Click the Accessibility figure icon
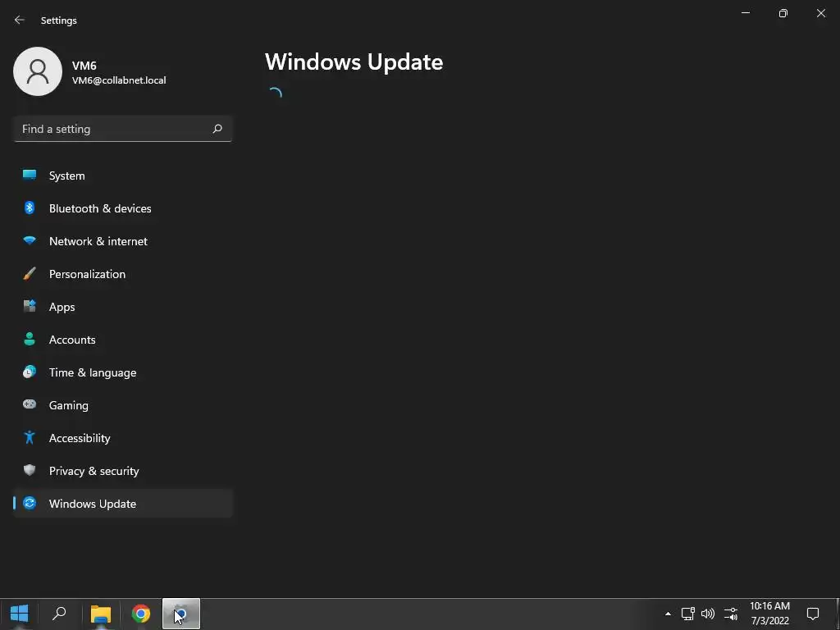Image resolution: width=840 pixels, height=630 pixels. coord(30,438)
